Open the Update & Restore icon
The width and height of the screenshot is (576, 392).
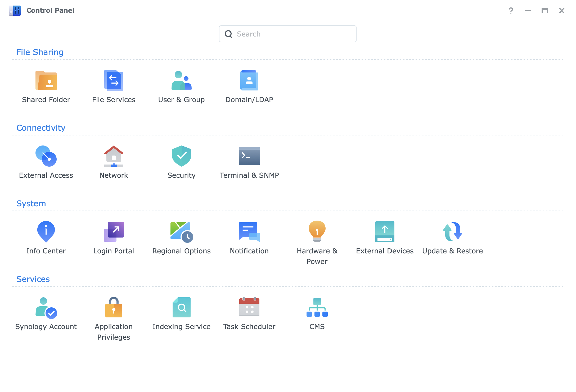tap(453, 232)
